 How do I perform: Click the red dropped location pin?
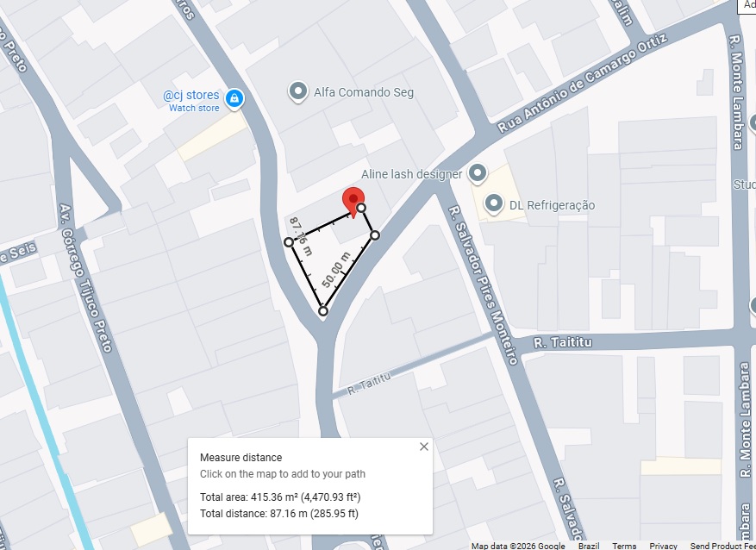point(353,203)
